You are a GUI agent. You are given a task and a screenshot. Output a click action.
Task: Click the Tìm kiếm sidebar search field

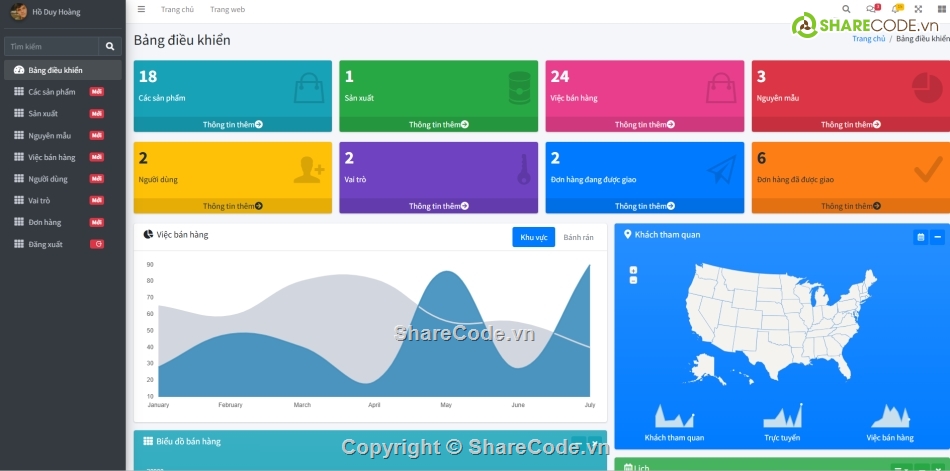pos(52,46)
